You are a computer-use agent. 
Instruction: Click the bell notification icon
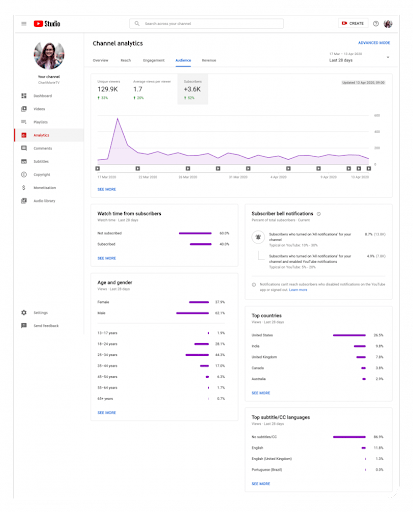pos(258,237)
